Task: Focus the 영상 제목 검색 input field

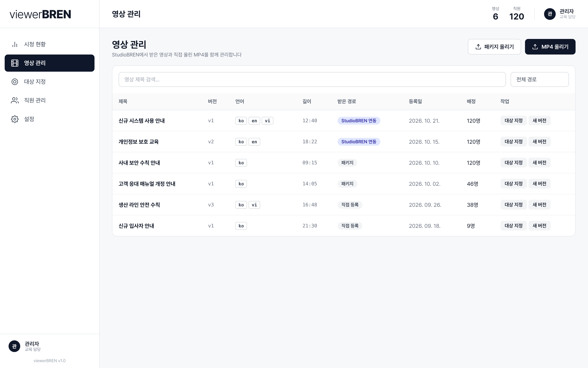Action: [312, 79]
